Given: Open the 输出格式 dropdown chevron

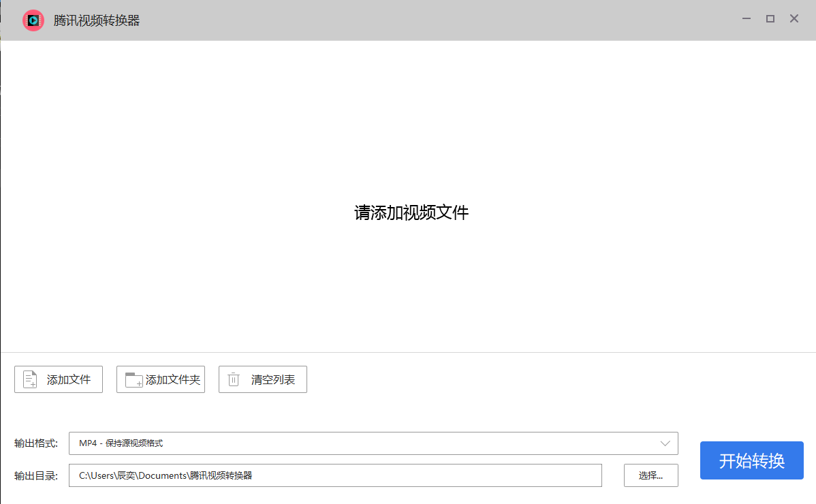Looking at the screenshot, I should 666,443.
